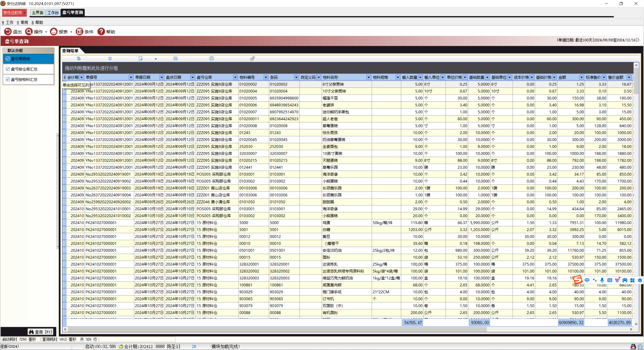Click the print icon in results toolbar

[x=212, y=59]
